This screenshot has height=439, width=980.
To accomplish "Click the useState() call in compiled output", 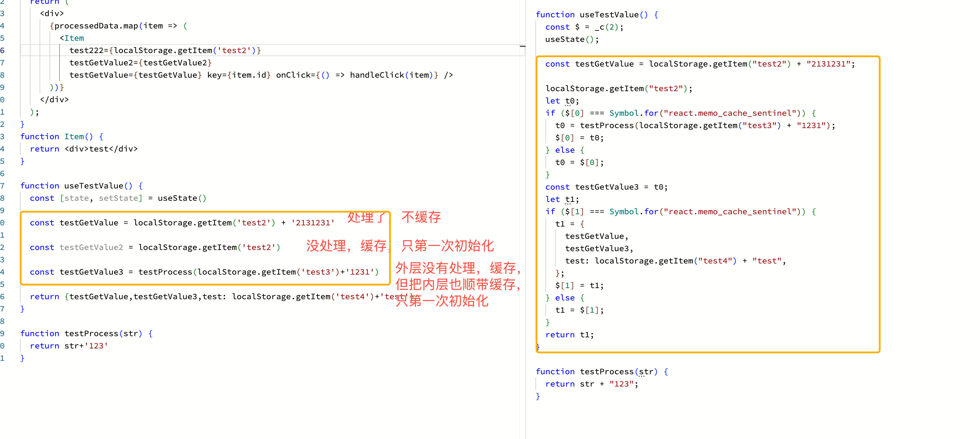I will (x=572, y=39).
